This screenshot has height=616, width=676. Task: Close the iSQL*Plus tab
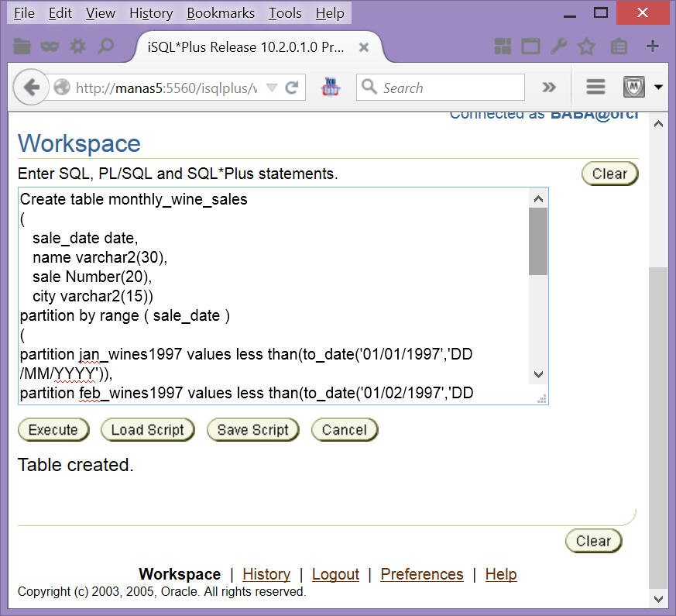tap(364, 47)
